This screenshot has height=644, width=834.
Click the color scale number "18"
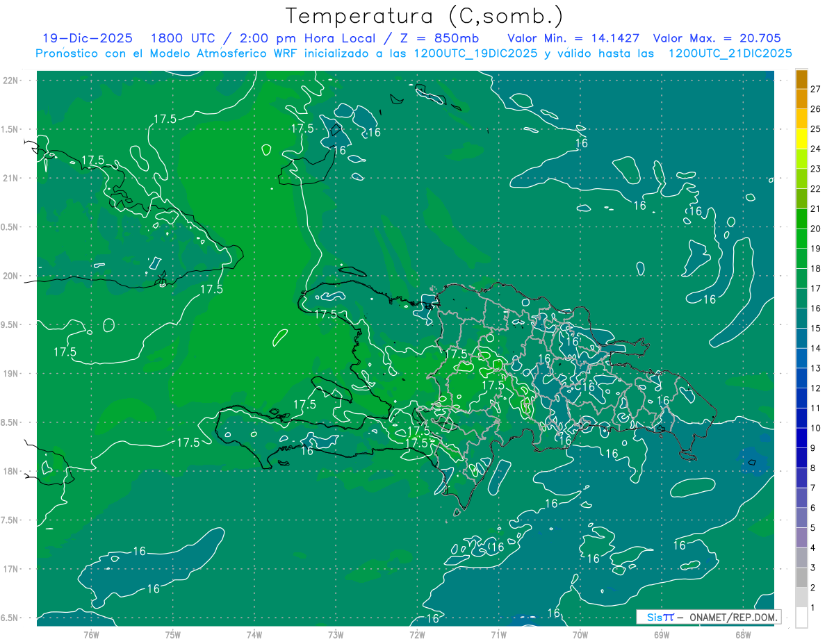click(x=816, y=268)
